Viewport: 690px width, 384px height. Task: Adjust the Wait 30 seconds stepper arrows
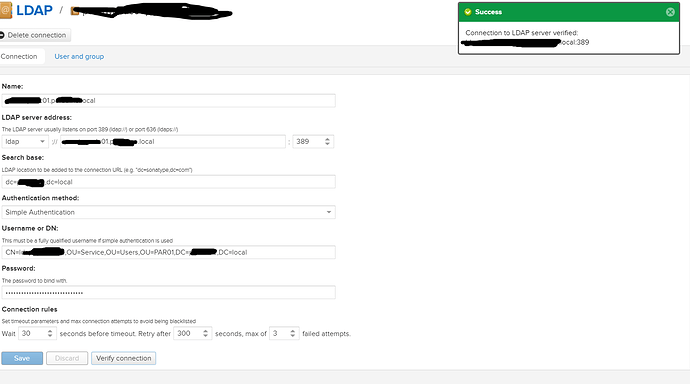pyautogui.click(x=50, y=333)
